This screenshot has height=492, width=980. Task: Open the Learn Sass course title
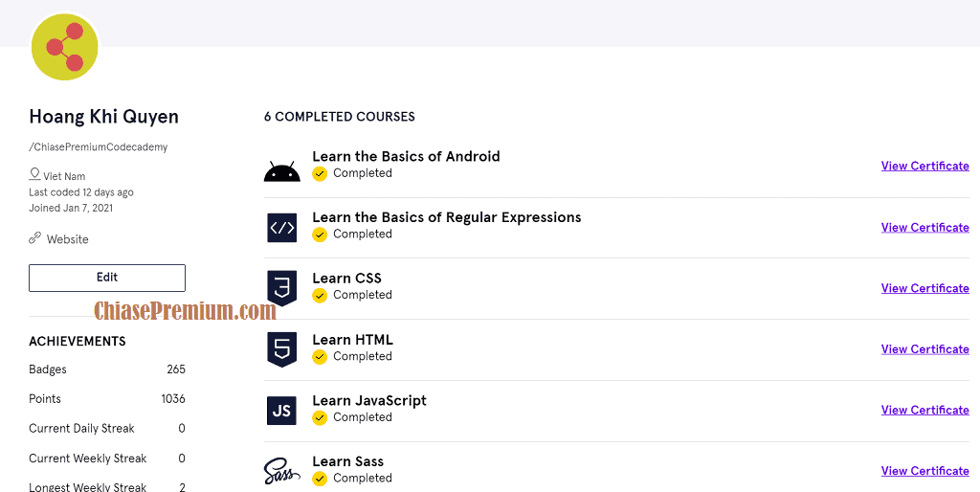pyautogui.click(x=347, y=461)
